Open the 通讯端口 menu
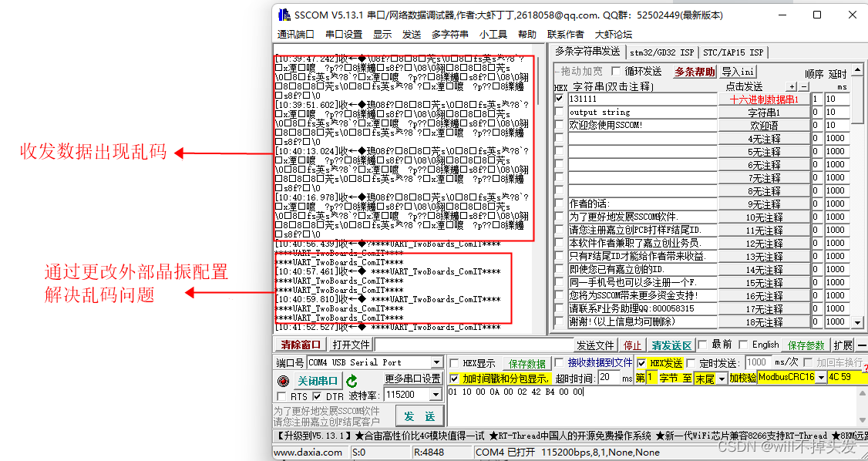Screen dimensions: 868x461 click(x=295, y=35)
